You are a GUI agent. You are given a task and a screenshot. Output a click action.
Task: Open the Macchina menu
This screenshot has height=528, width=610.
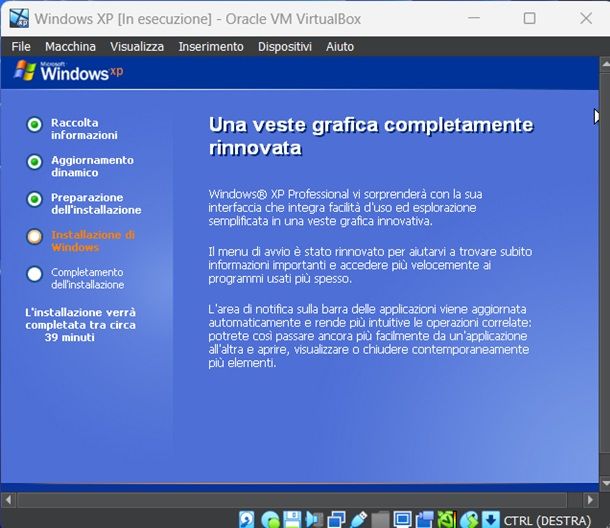click(x=70, y=47)
